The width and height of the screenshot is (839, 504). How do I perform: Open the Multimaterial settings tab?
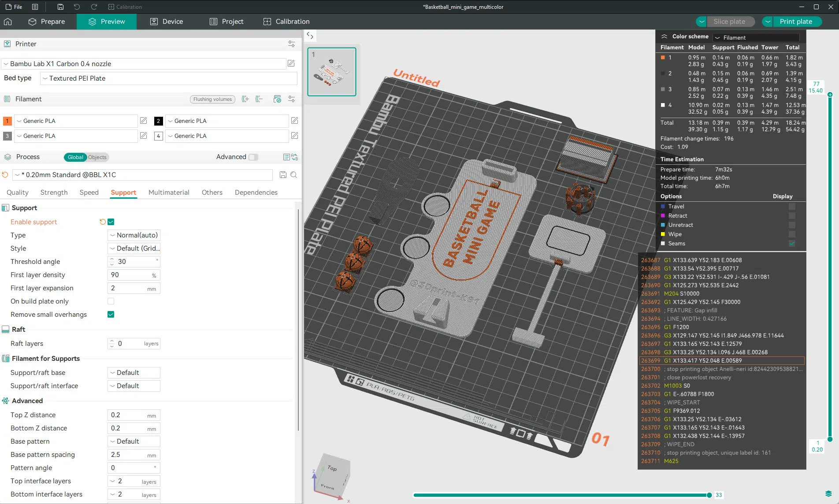(x=169, y=193)
